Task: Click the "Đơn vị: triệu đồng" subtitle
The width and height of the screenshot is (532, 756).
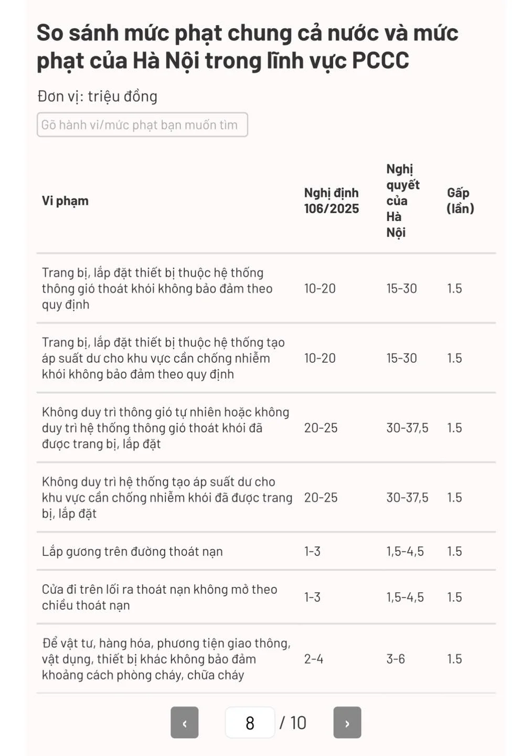Action: coord(98,97)
